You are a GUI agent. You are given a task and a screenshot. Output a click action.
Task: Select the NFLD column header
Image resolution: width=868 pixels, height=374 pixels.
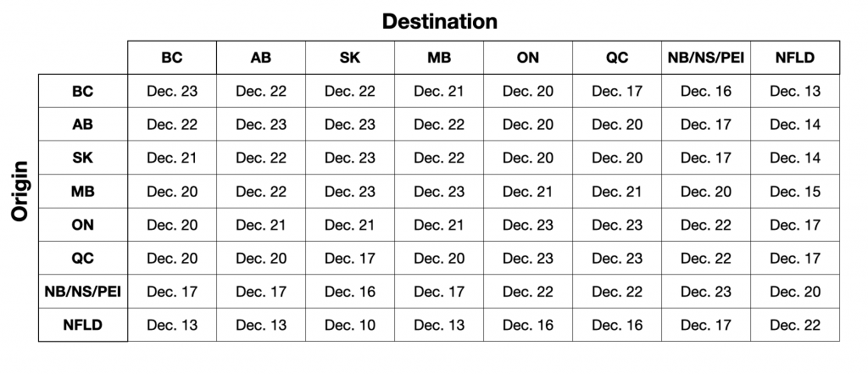coord(795,58)
